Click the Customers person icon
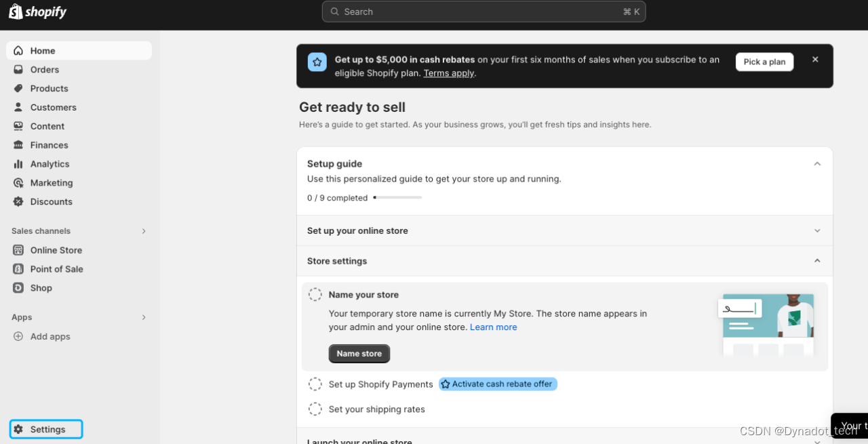 coord(18,107)
